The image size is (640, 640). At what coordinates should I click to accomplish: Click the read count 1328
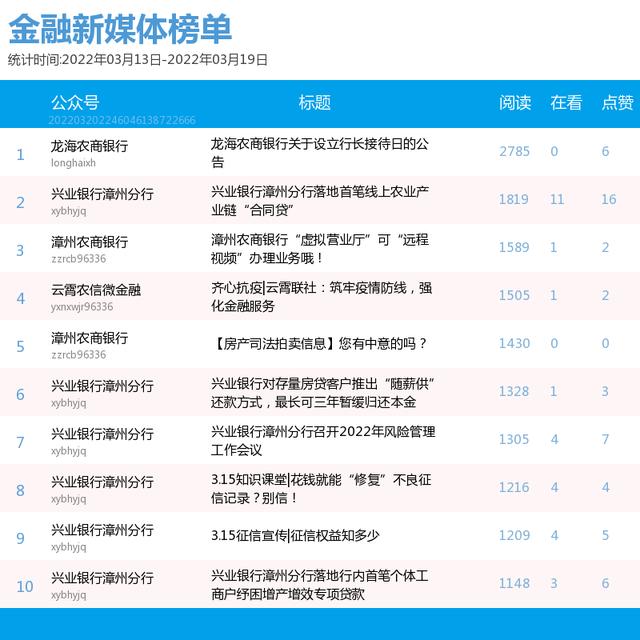point(514,392)
